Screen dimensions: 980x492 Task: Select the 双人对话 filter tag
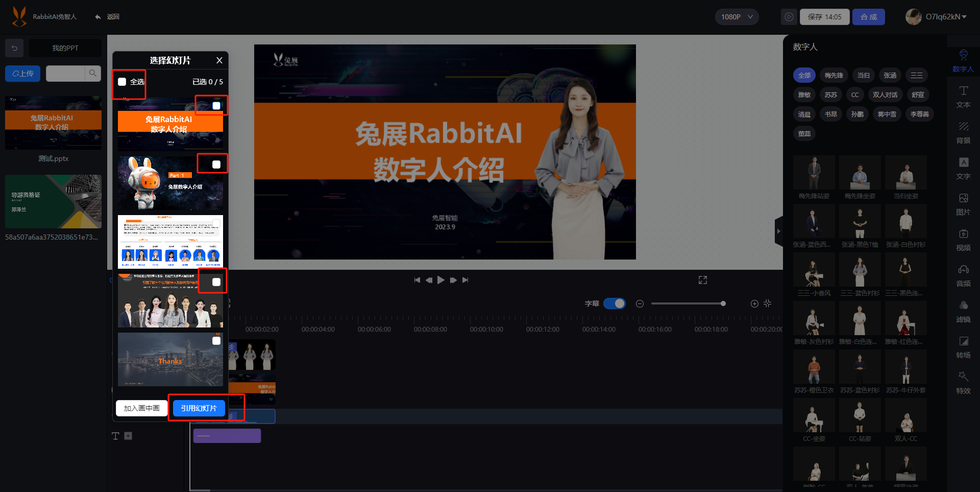click(885, 95)
